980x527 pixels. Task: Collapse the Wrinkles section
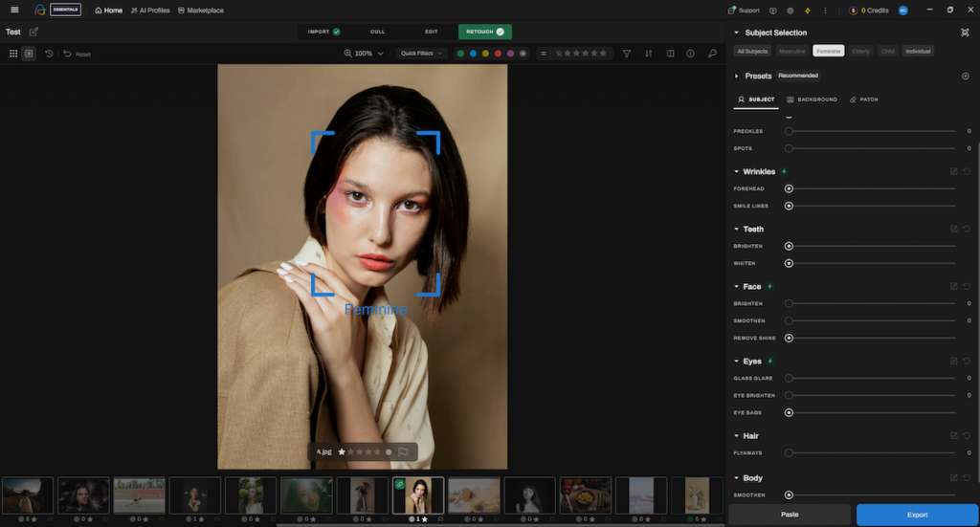click(736, 172)
